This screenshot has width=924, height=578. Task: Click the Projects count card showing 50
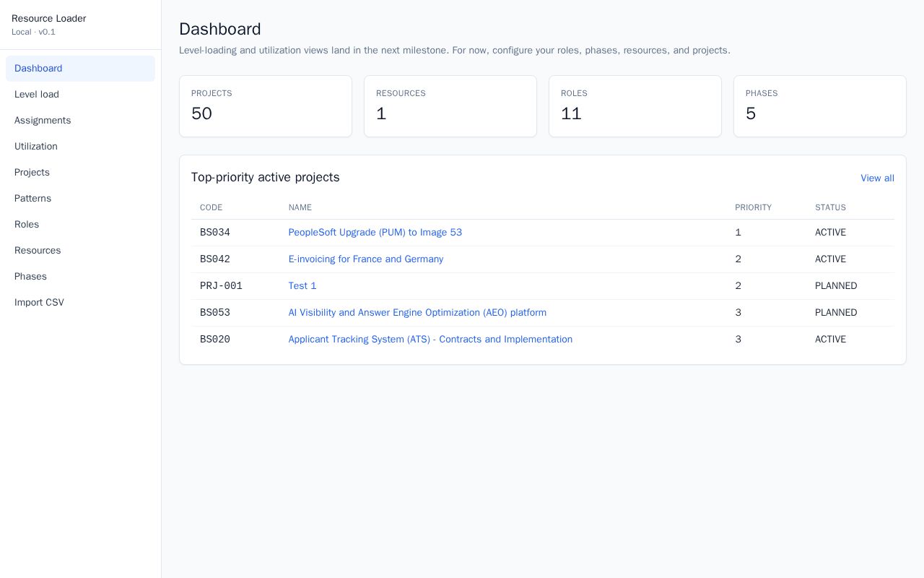click(x=266, y=106)
